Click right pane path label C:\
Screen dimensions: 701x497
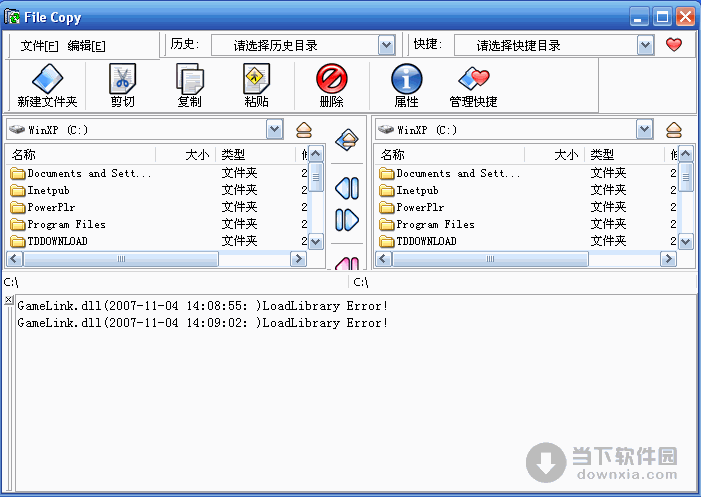tap(361, 282)
